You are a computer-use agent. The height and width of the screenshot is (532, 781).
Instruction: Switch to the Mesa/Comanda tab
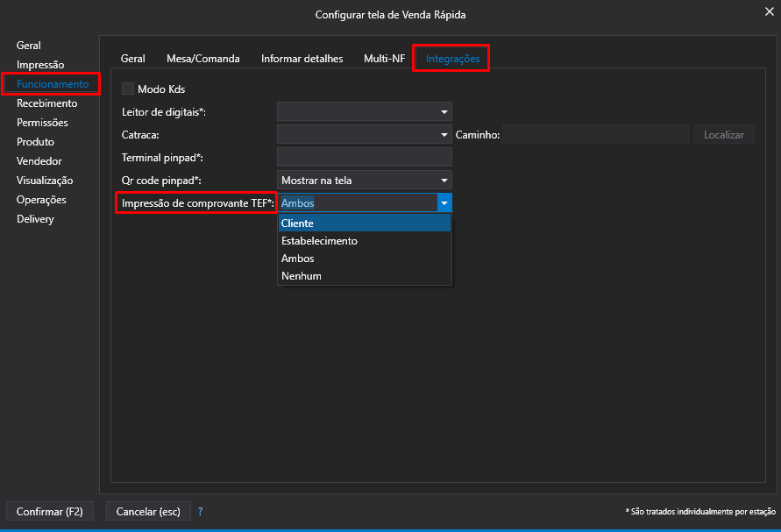tap(202, 59)
